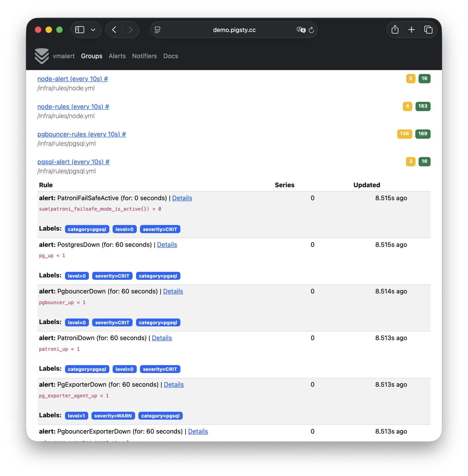This screenshot has height=476, width=468.
Task: Open Details link for PostgresDown alert
Action: click(167, 245)
